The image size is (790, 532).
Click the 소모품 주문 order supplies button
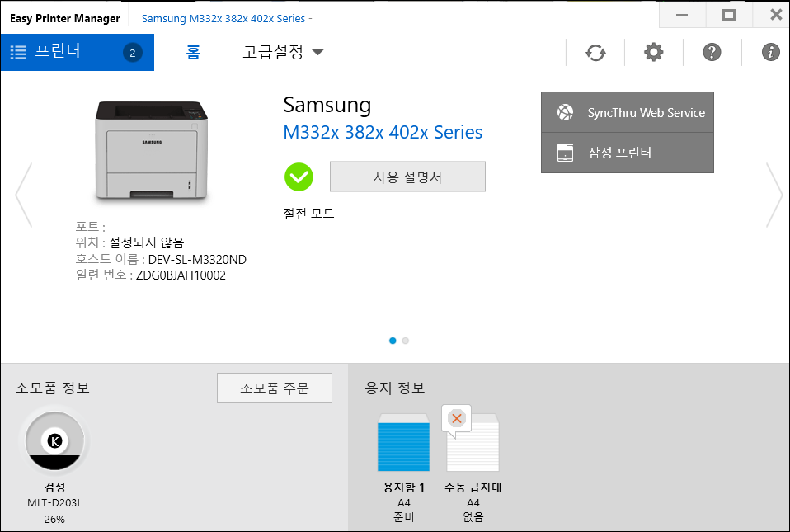coord(274,388)
